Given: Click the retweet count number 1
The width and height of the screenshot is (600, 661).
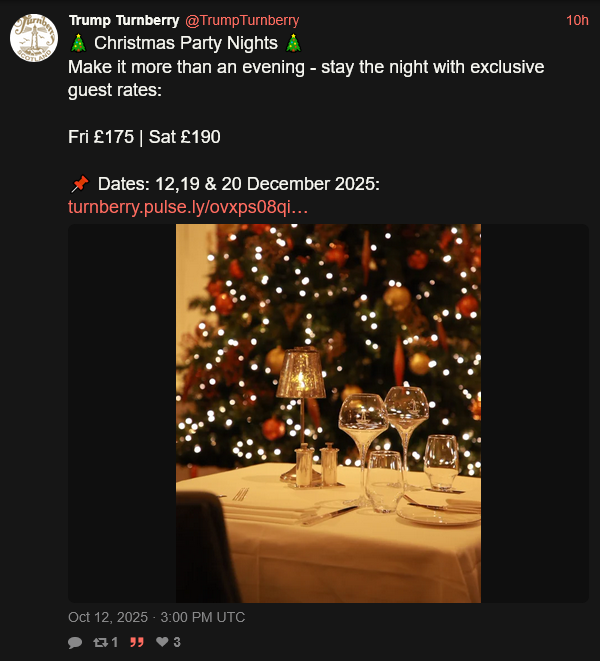Looking at the screenshot, I should 114,642.
